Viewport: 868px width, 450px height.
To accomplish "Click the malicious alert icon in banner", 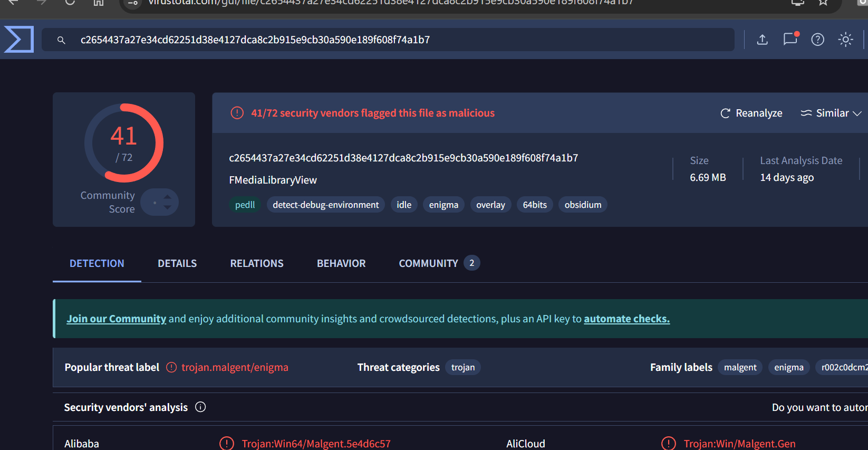I will (x=237, y=113).
